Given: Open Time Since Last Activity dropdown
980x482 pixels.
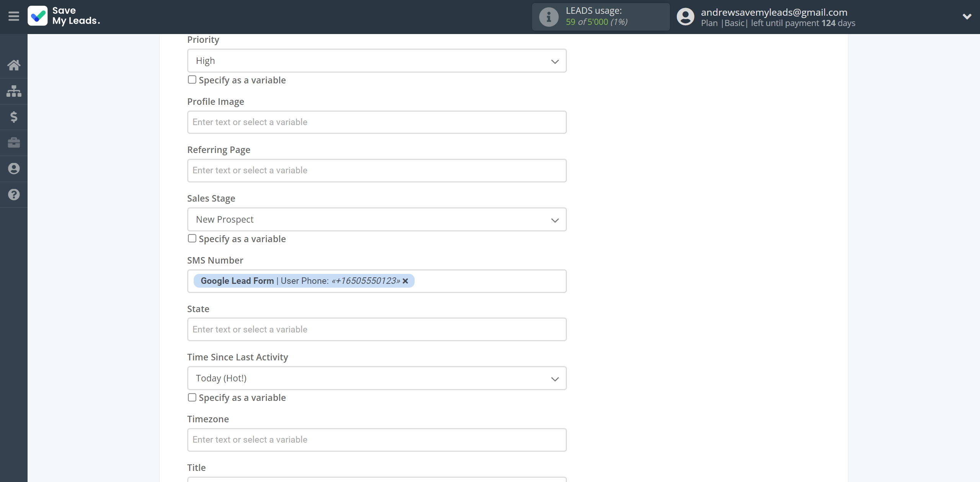Looking at the screenshot, I should (377, 378).
